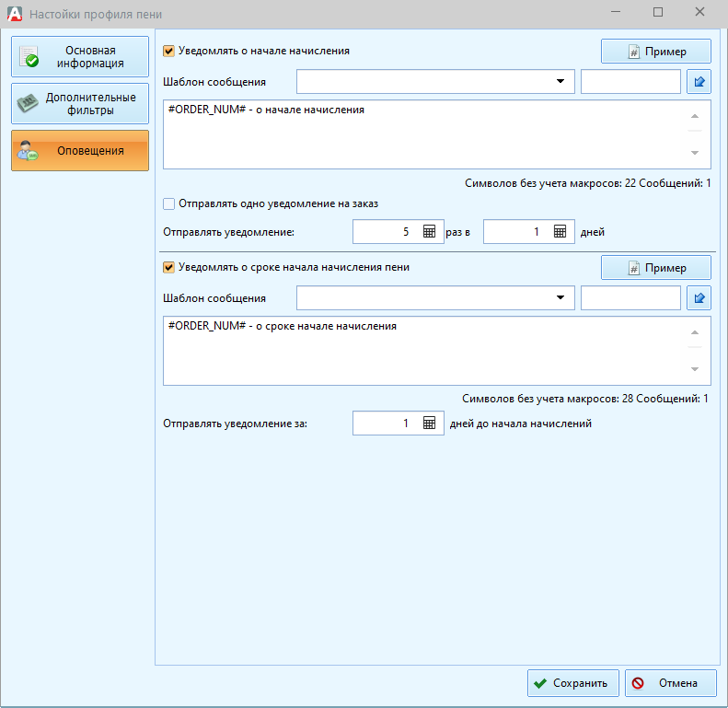
Task: Click the top 'Пример' button
Action: click(656, 52)
